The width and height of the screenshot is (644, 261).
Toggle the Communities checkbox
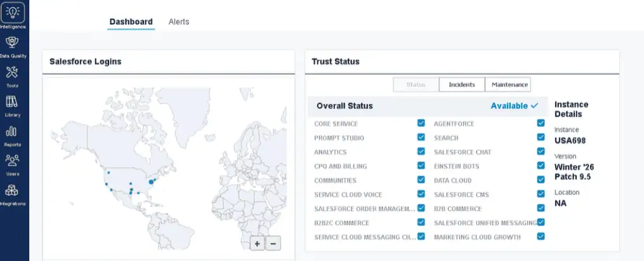[x=421, y=180]
